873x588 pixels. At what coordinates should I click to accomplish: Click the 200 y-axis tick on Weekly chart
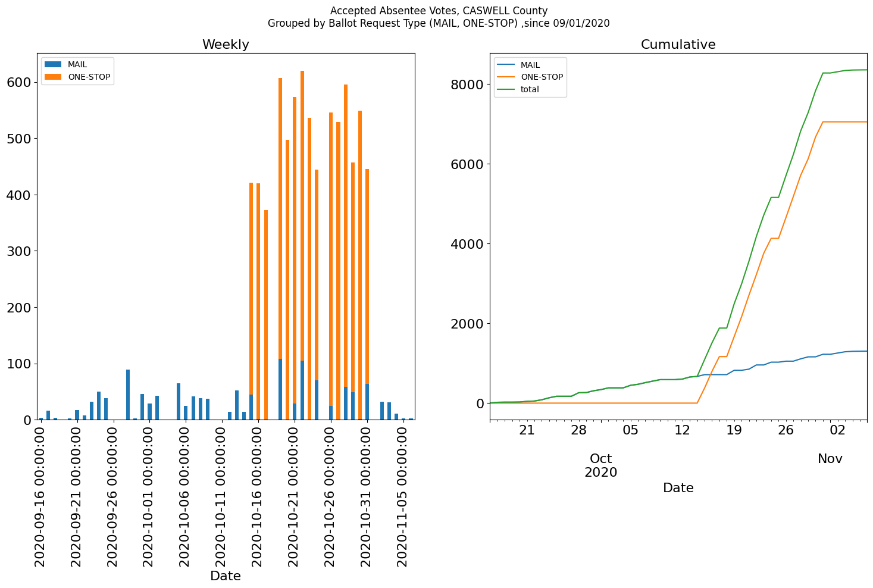coord(18,308)
